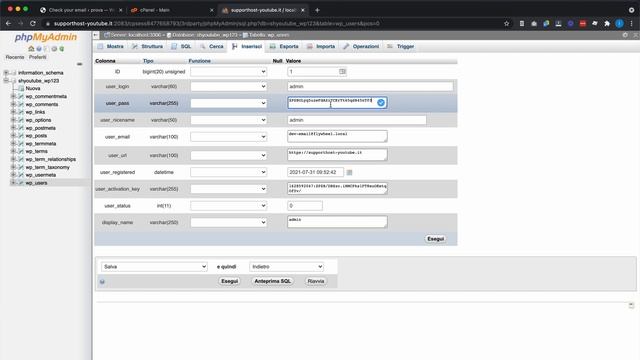Expand the wp_options table node

click(x=13, y=120)
